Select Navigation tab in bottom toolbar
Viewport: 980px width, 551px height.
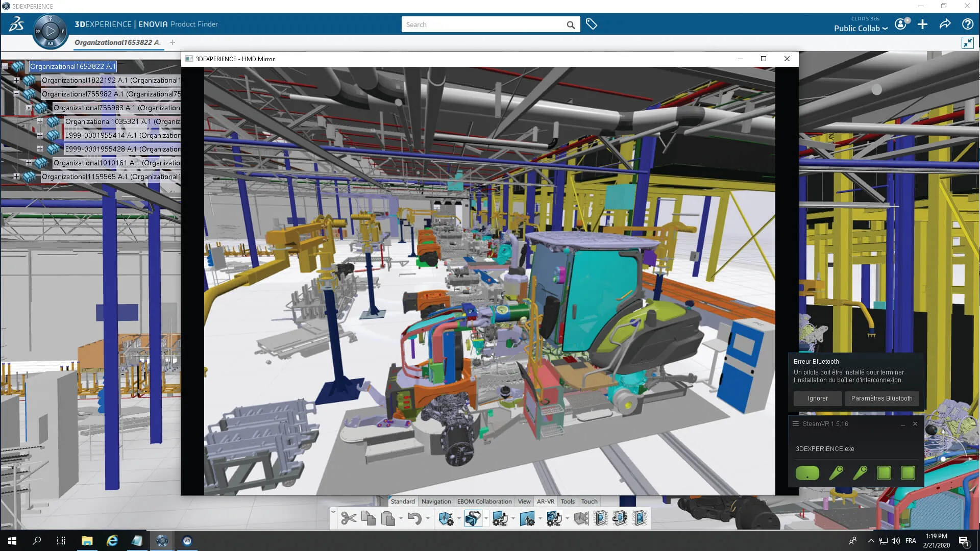click(x=436, y=501)
